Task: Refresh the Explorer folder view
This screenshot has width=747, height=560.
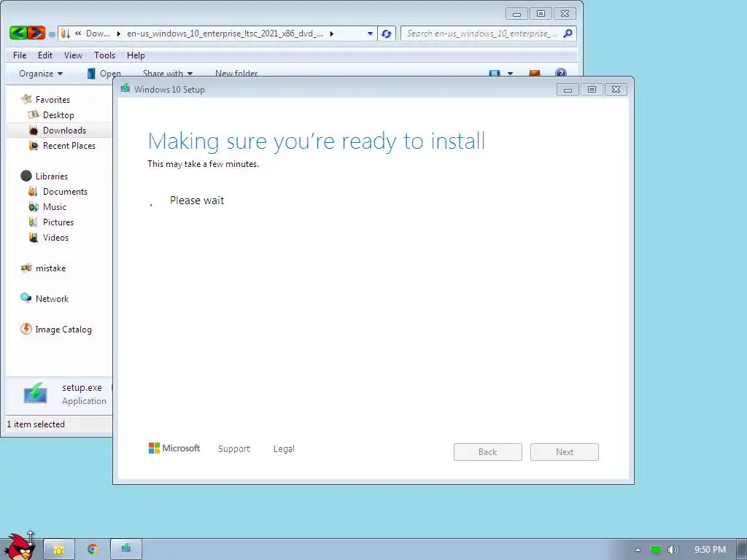Action: tap(387, 34)
